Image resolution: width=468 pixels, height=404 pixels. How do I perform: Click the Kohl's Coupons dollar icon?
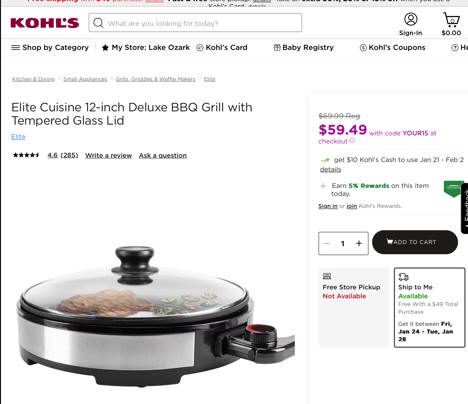point(363,48)
